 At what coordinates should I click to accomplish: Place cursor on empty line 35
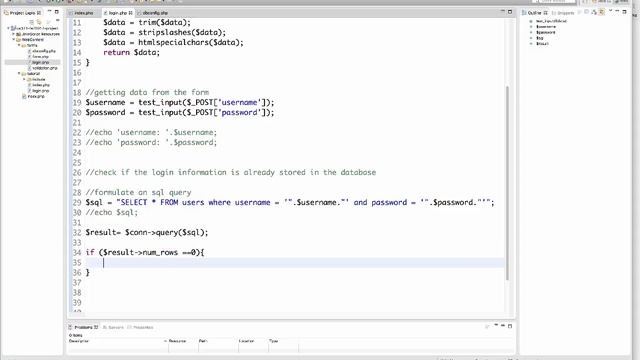click(x=294, y=263)
